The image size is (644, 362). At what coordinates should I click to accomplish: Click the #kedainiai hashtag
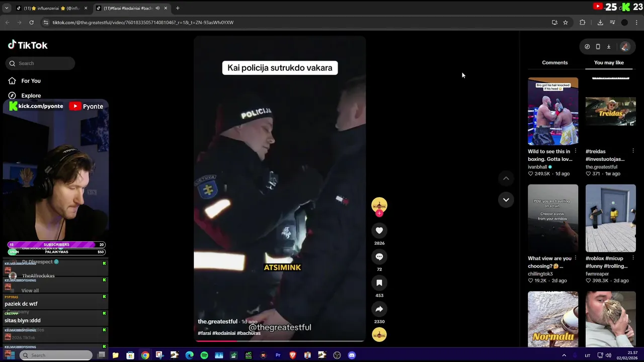tap(224, 333)
